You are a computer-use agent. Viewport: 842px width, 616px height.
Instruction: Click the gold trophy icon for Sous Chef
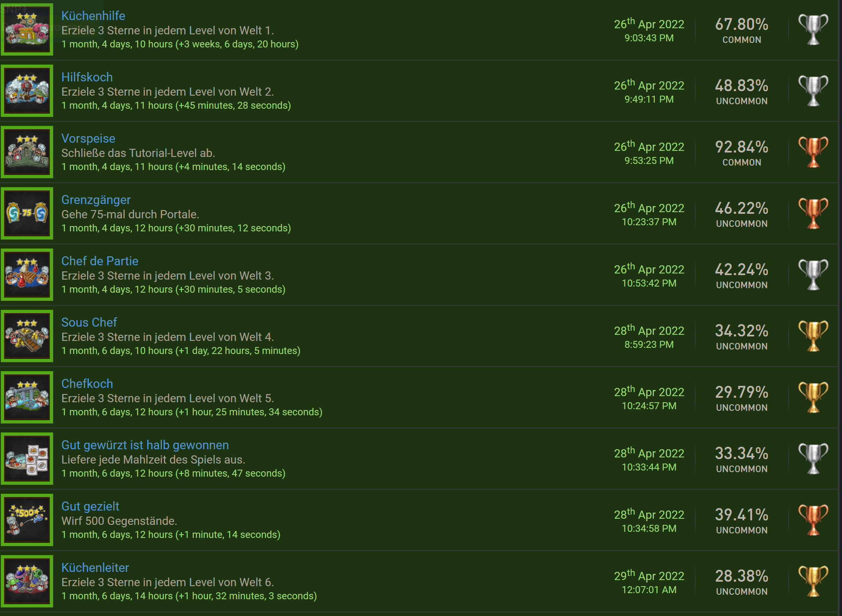click(x=813, y=336)
